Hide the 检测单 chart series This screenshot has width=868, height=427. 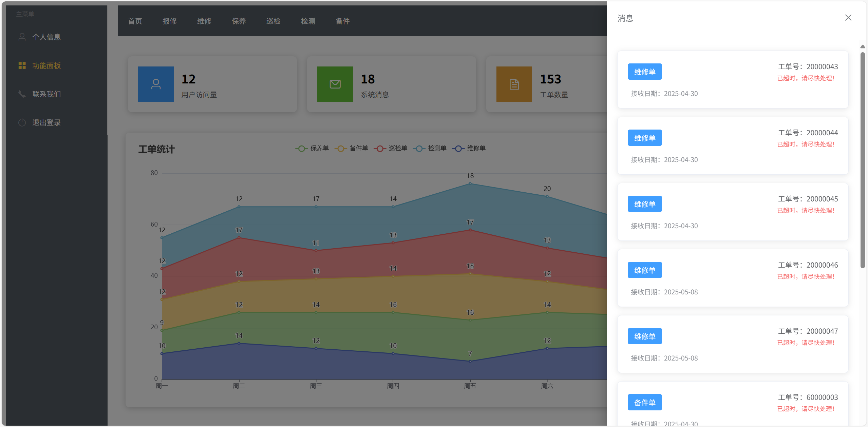tap(430, 148)
